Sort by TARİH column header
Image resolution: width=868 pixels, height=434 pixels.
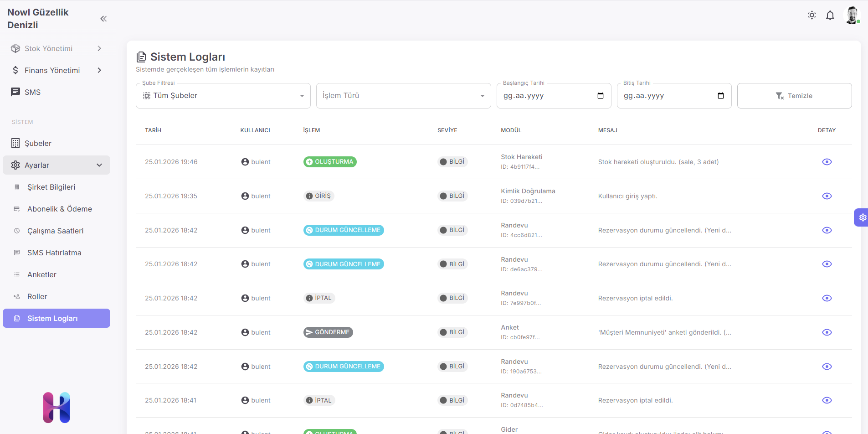click(153, 130)
